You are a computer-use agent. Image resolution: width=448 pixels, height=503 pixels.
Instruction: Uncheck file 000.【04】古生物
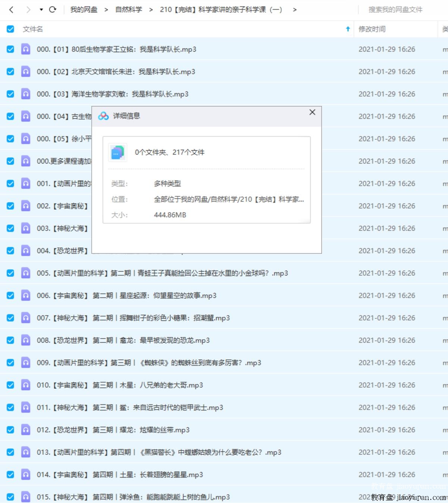click(x=10, y=116)
